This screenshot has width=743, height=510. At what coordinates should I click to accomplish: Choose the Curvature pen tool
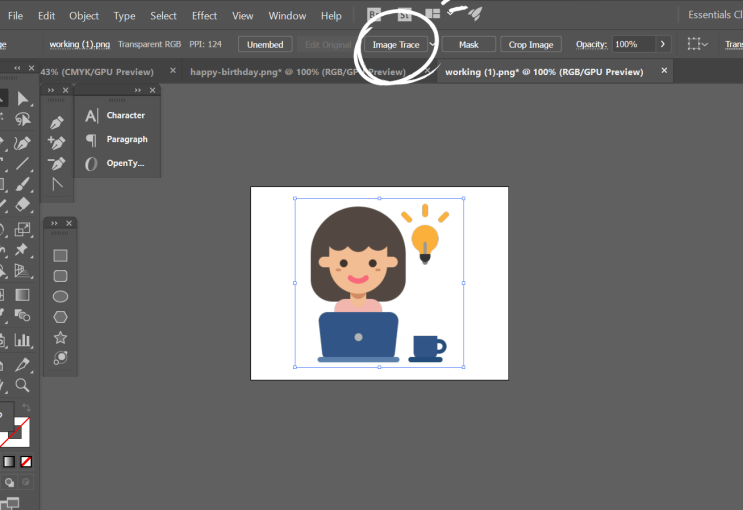click(22, 143)
